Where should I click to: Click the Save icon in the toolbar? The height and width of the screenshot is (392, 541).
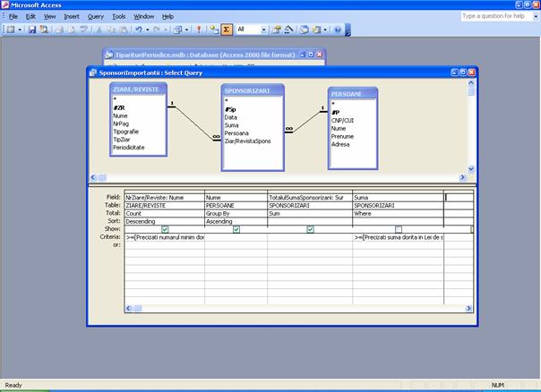point(32,30)
